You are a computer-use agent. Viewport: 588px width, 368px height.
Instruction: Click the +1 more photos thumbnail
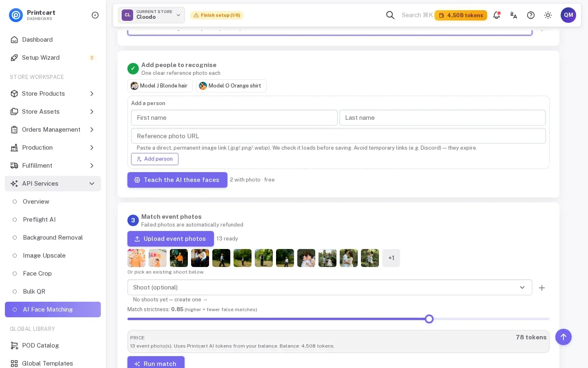pos(391,258)
